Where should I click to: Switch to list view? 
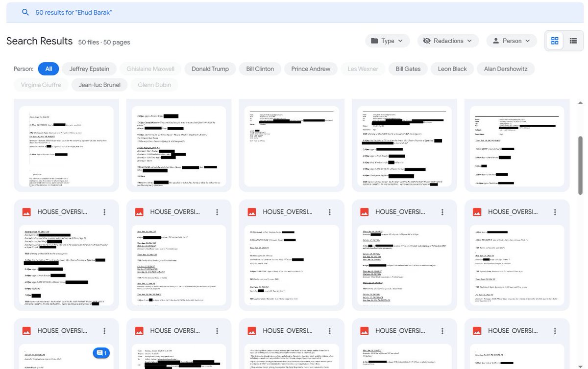point(573,41)
